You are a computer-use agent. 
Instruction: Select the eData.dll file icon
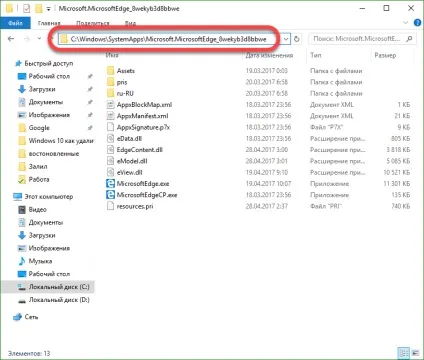pyautogui.click(x=111, y=138)
